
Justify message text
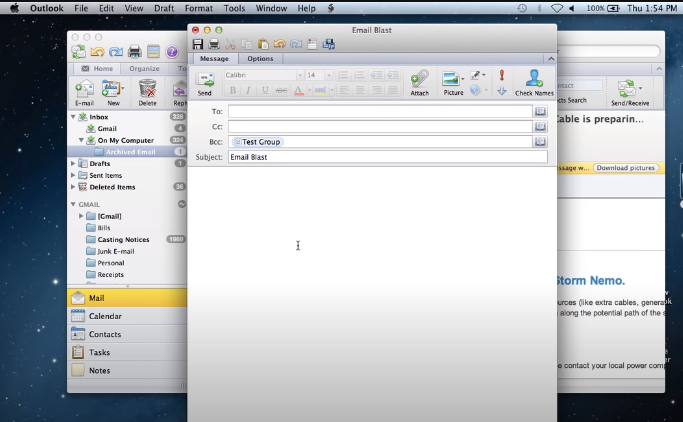pos(393,90)
